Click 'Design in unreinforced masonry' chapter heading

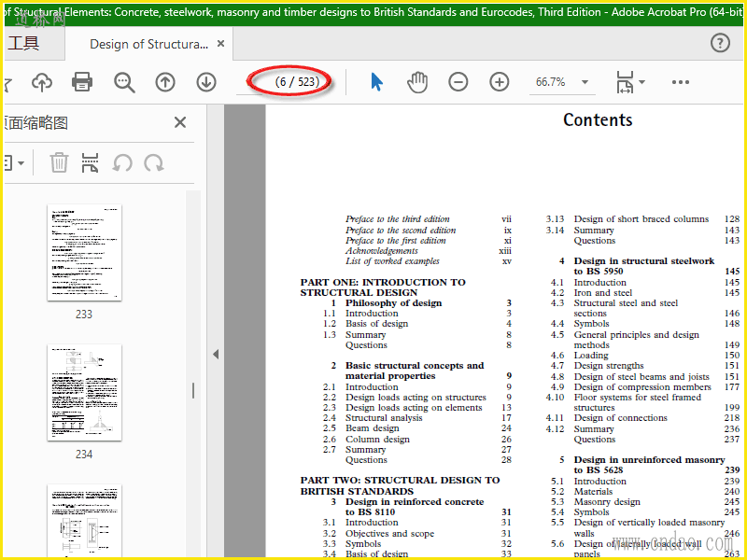[649, 460]
